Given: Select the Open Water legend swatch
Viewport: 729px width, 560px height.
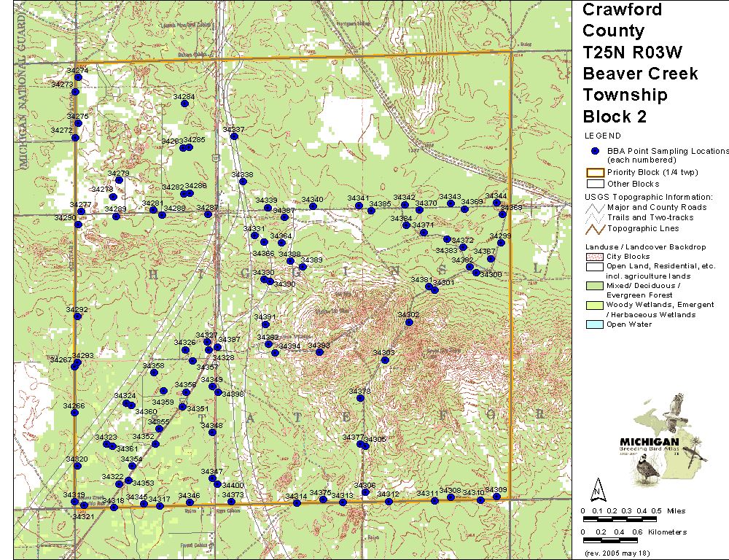Looking at the screenshot, I should (x=596, y=324).
